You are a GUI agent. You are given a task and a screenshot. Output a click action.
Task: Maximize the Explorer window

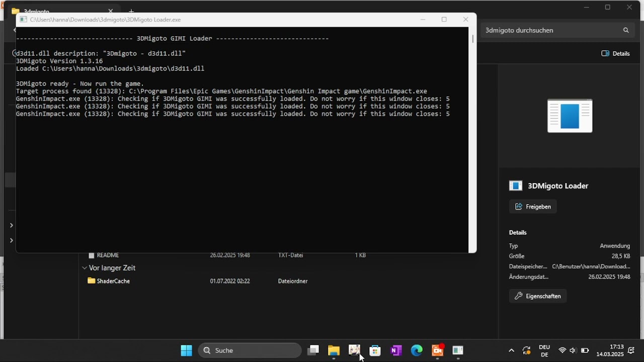click(x=608, y=7)
